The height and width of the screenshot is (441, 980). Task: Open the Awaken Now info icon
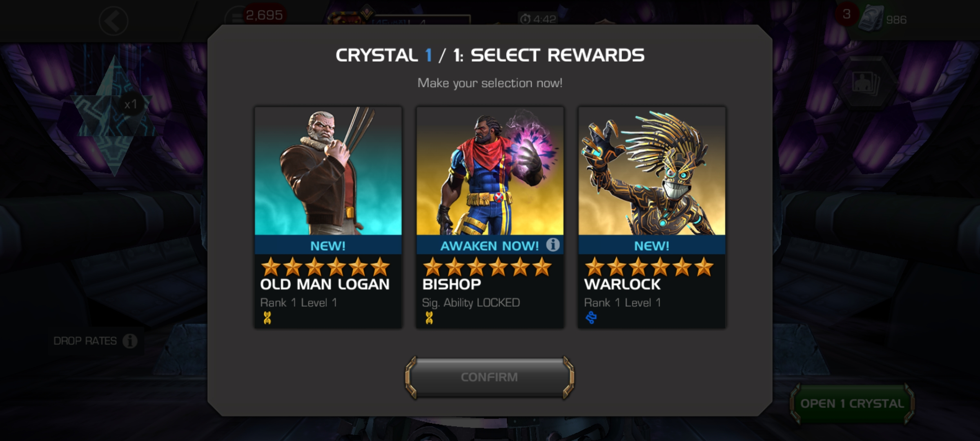click(553, 245)
